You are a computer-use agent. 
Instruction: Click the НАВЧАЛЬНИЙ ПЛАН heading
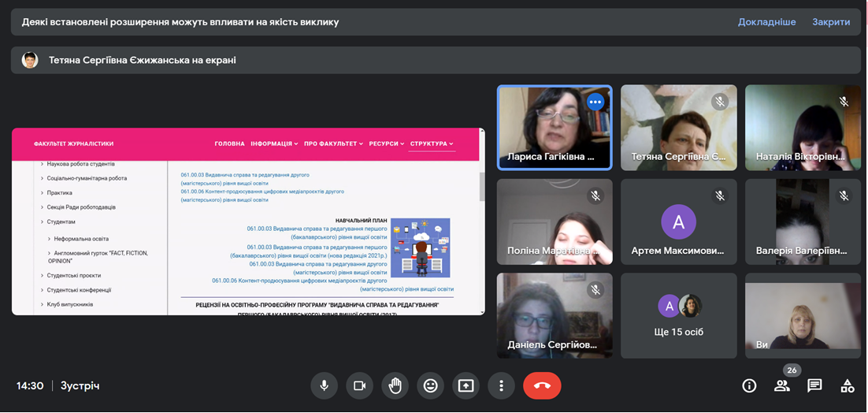[361, 221]
